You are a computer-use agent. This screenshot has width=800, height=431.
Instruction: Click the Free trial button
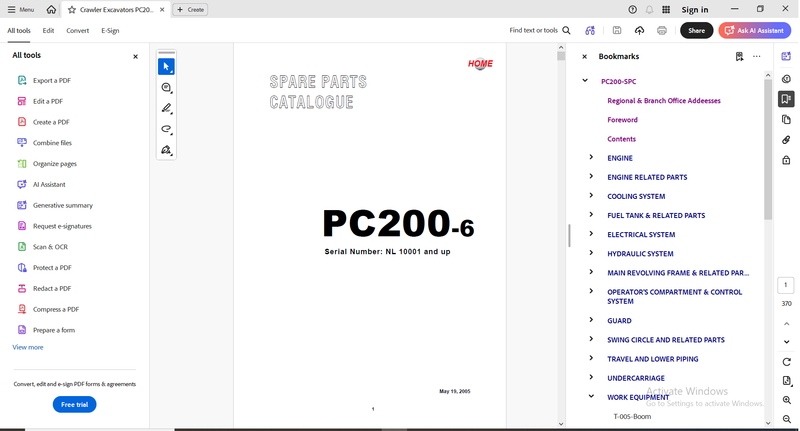click(x=74, y=404)
